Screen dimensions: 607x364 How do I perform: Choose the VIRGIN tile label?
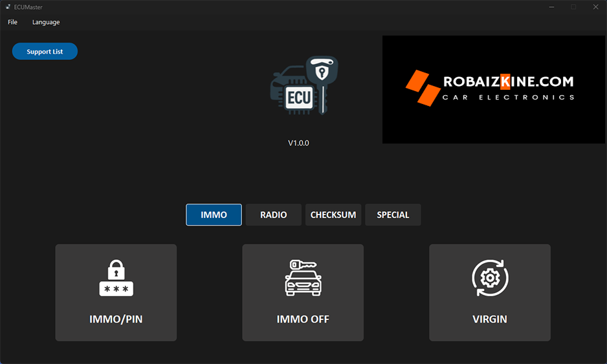click(490, 319)
